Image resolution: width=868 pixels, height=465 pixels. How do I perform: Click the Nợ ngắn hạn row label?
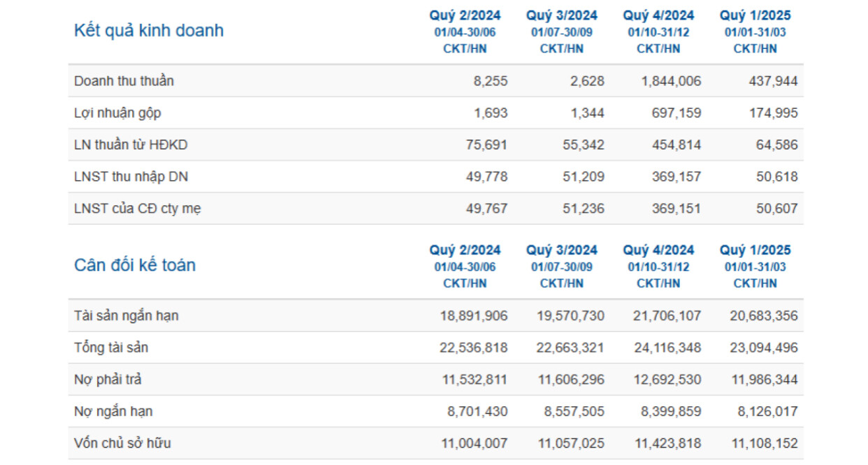pos(113,411)
